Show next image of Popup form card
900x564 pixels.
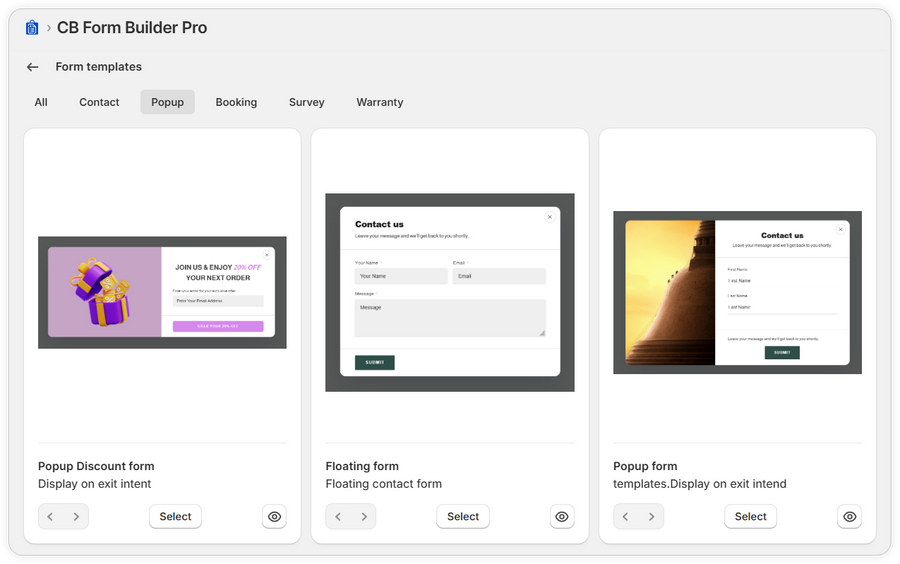pyautogui.click(x=651, y=516)
